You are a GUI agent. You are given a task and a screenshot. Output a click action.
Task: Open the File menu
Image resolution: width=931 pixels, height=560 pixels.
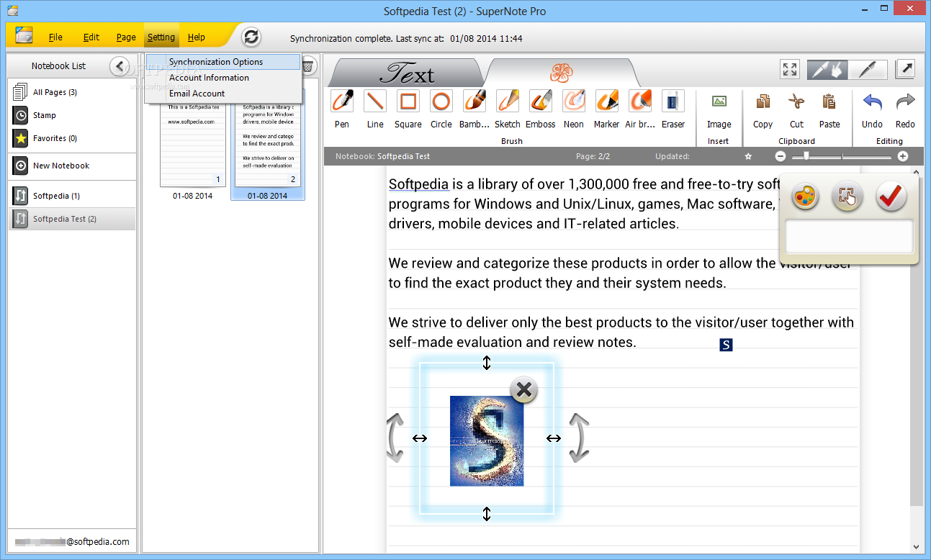[55, 37]
